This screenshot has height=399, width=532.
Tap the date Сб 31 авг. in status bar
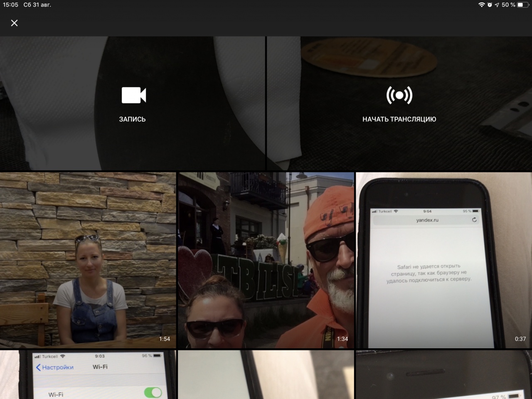point(37,5)
